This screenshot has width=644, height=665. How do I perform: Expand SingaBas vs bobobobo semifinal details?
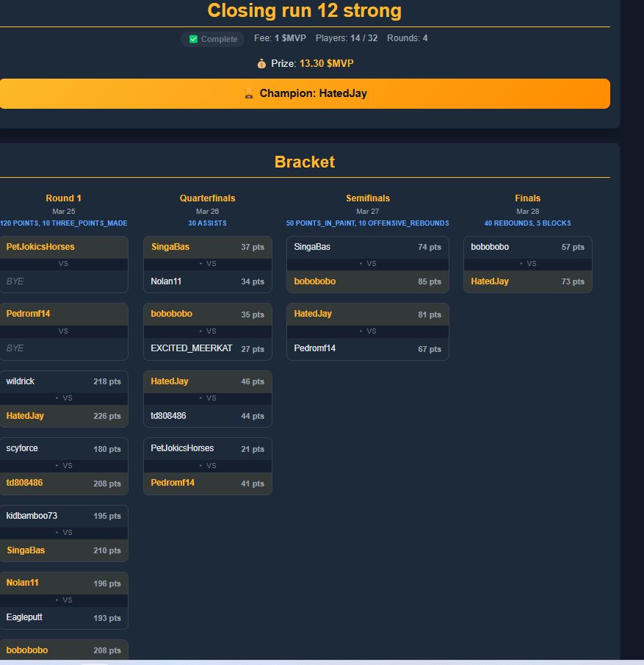pyautogui.click(x=368, y=264)
